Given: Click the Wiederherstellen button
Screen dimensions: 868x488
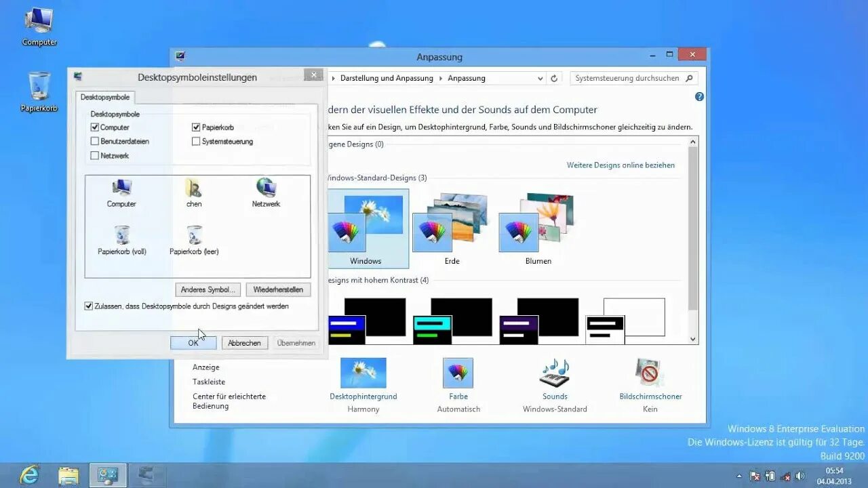Looking at the screenshot, I should [x=278, y=289].
